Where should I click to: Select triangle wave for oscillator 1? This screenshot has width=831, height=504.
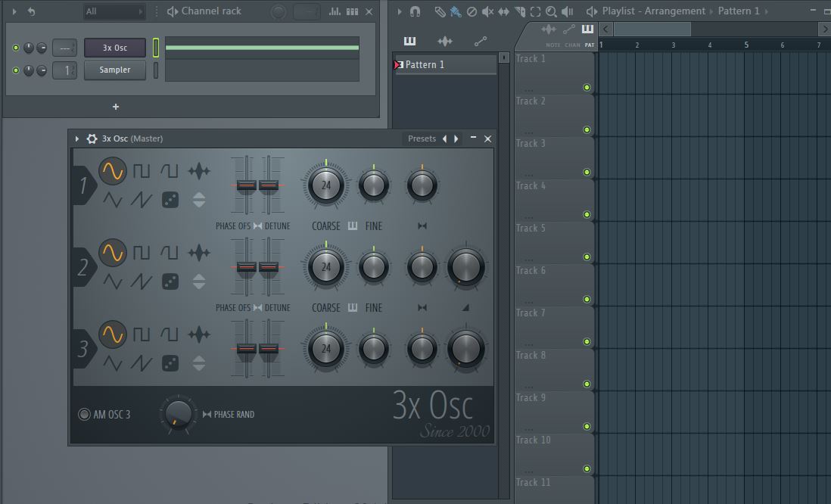pyautogui.click(x=112, y=200)
